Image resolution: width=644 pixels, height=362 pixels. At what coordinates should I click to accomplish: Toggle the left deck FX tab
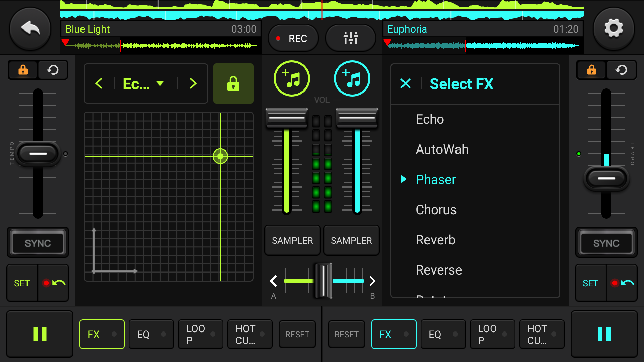tap(102, 334)
